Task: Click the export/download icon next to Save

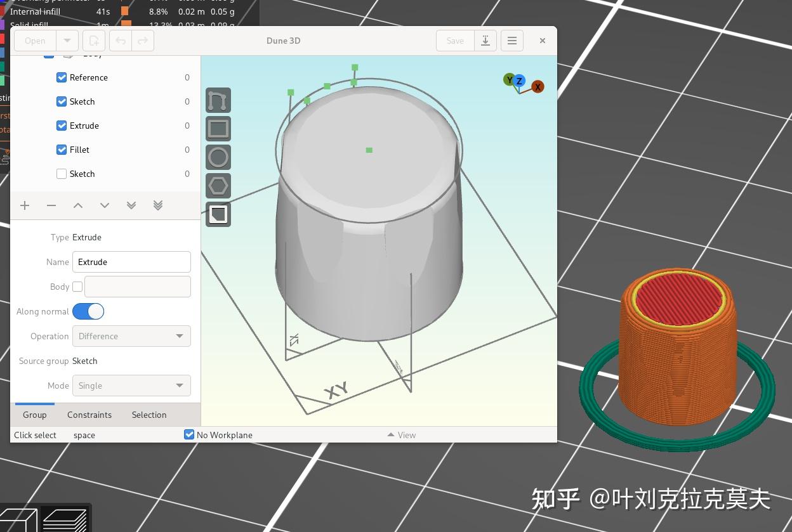Action: [485, 40]
